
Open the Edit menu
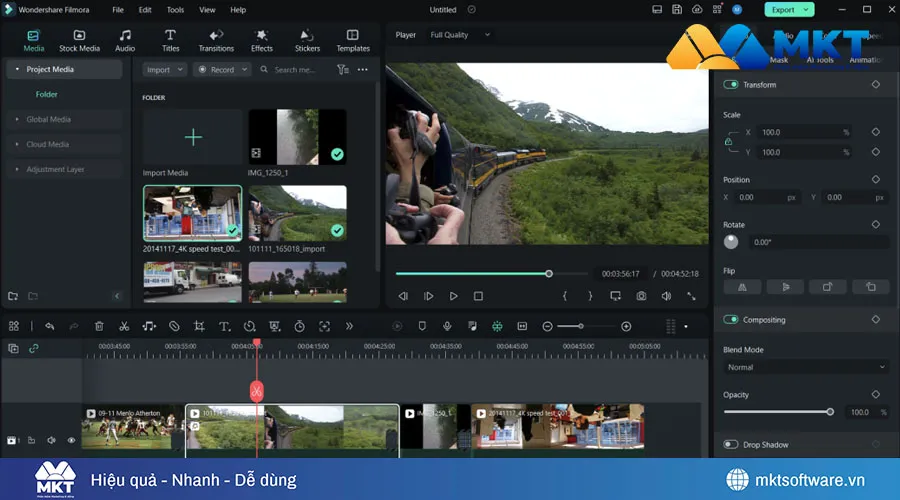click(145, 10)
